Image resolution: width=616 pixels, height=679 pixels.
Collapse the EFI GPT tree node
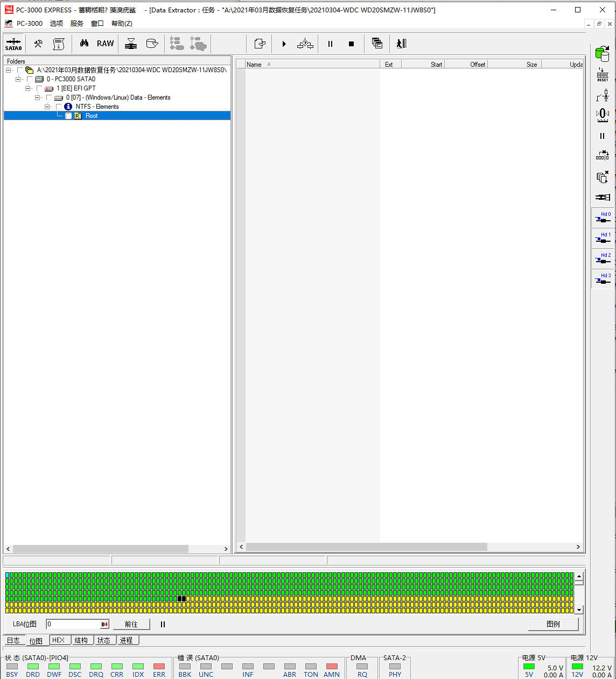pyautogui.click(x=28, y=88)
